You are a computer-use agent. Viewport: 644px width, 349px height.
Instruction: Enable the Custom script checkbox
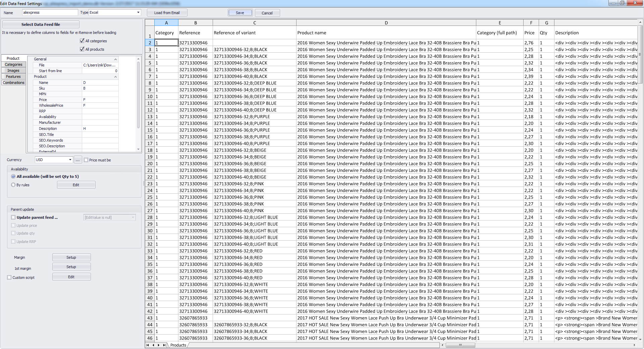click(x=9, y=278)
